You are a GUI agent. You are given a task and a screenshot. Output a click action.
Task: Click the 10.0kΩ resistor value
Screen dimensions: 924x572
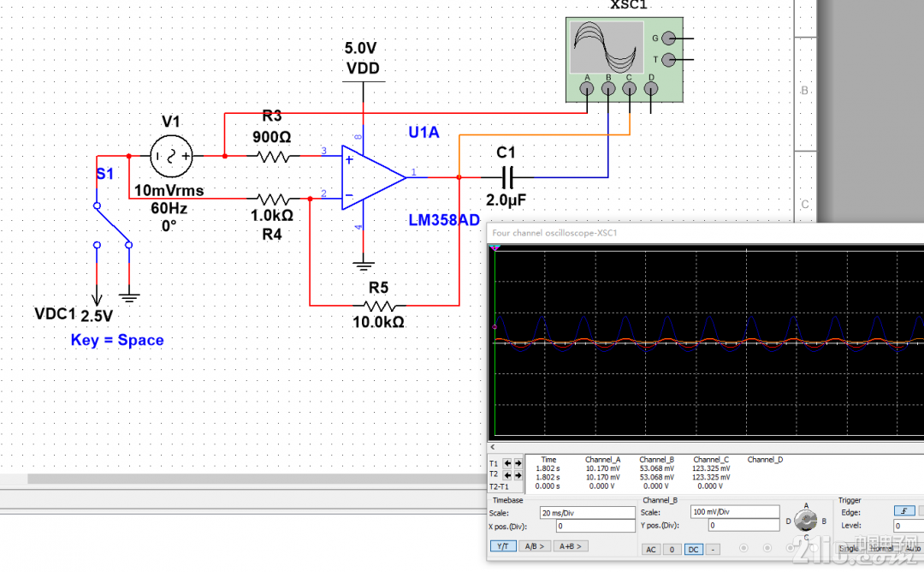[x=378, y=323]
